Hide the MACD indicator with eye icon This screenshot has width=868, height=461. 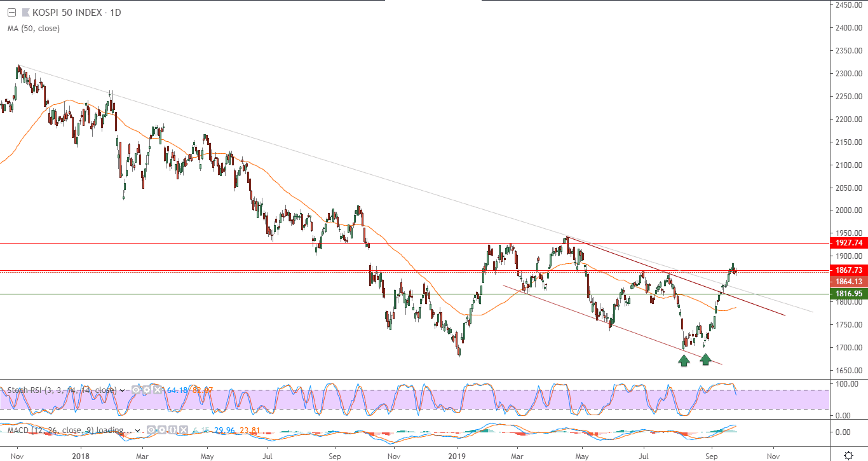153,430
